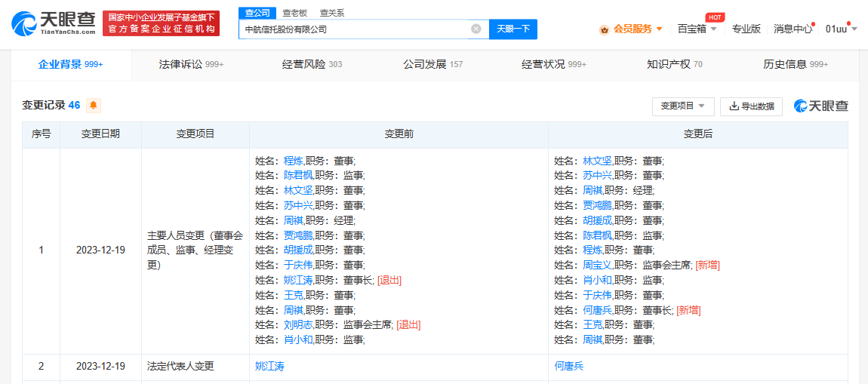
Task: Open 林文坚 in the 变更前 column
Action: [298, 190]
